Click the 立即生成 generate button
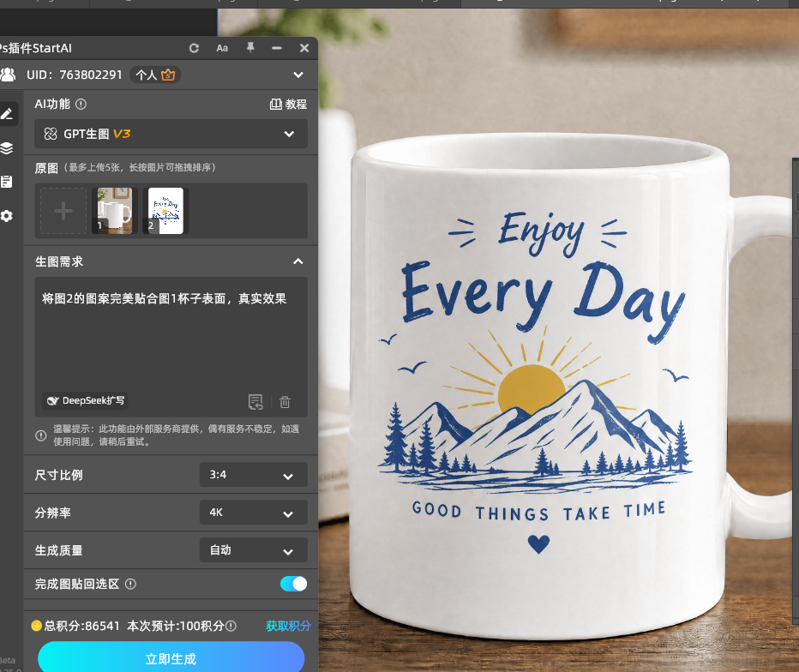Image resolution: width=799 pixels, height=672 pixels. pos(171,658)
